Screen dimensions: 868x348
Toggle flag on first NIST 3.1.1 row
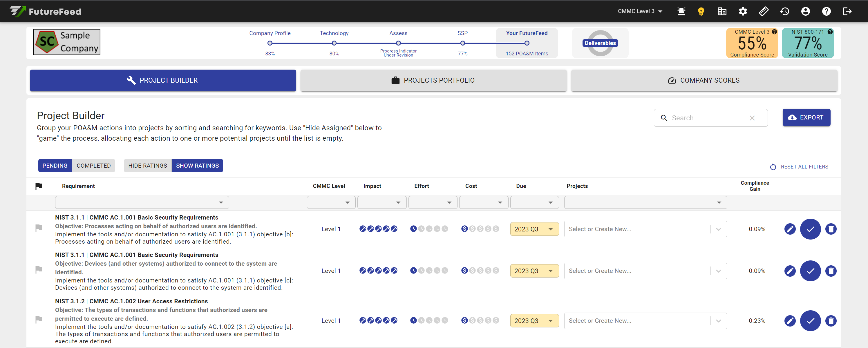pyautogui.click(x=39, y=228)
